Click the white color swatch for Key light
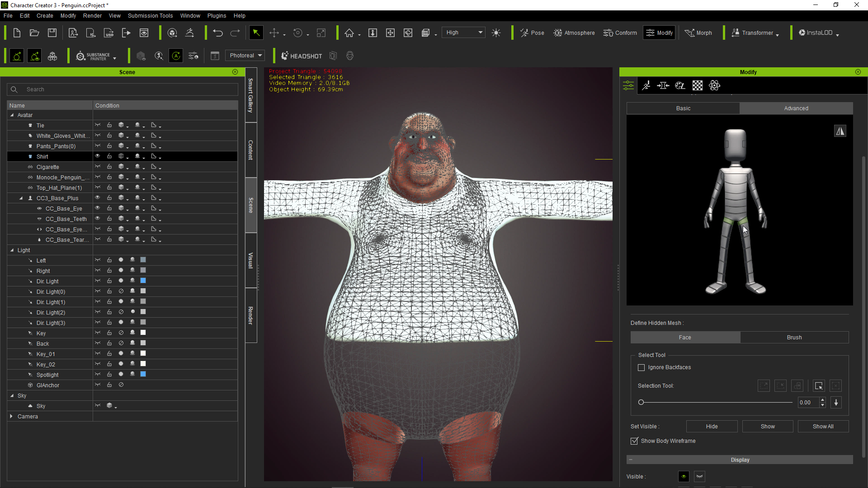Screen dimensions: 868x488 143,333
